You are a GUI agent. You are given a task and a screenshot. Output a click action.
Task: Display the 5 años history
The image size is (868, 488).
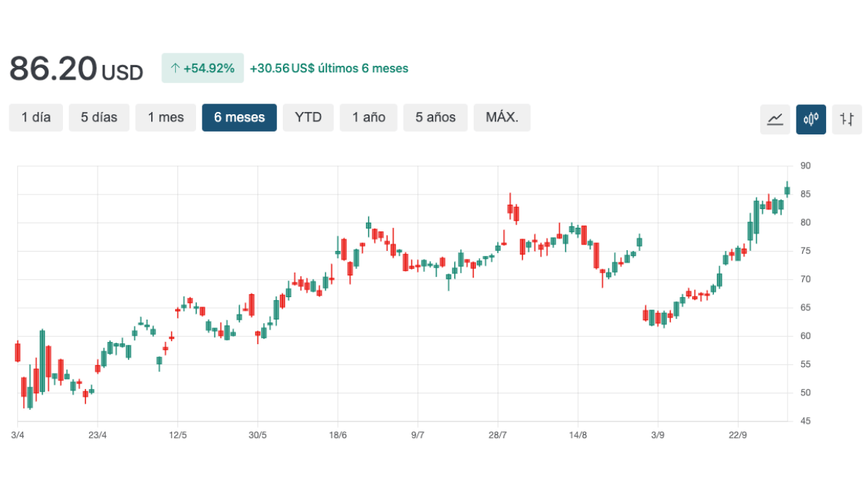click(435, 117)
